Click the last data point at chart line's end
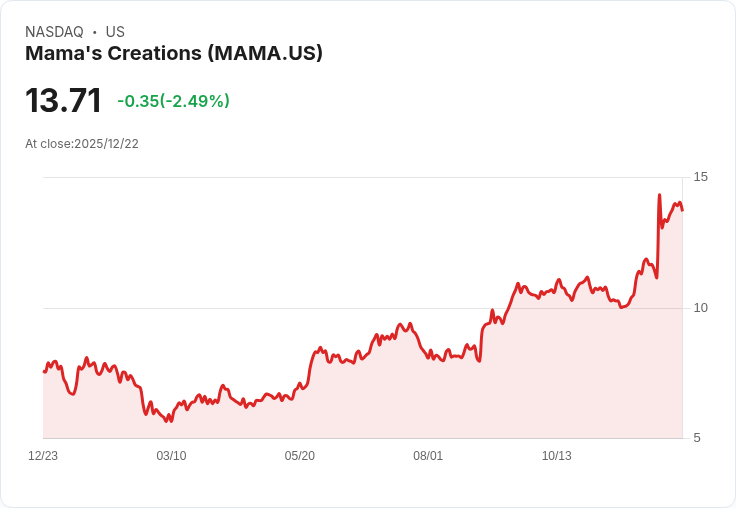This screenshot has height=508, width=736. [682, 210]
